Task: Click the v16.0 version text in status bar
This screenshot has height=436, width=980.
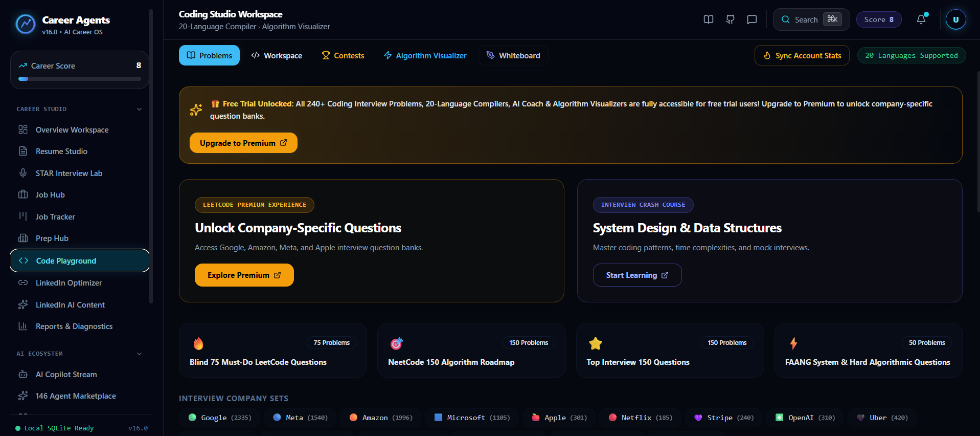Action: coord(138,428)
